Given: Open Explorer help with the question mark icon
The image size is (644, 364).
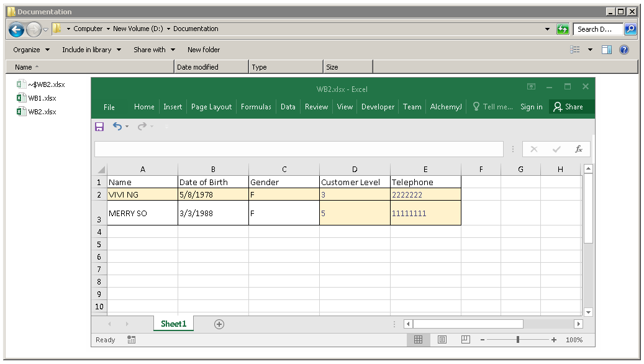Looking at the screenshot, I should coord(624,50).
